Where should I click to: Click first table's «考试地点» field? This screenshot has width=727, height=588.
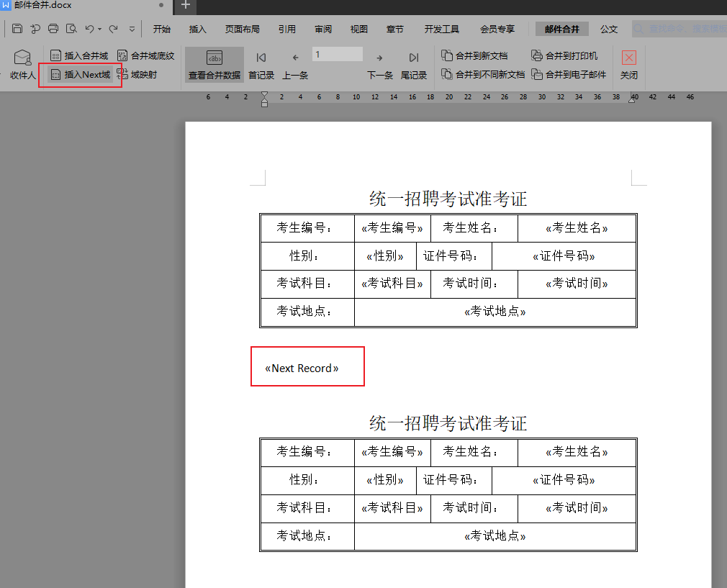[495, 311]
